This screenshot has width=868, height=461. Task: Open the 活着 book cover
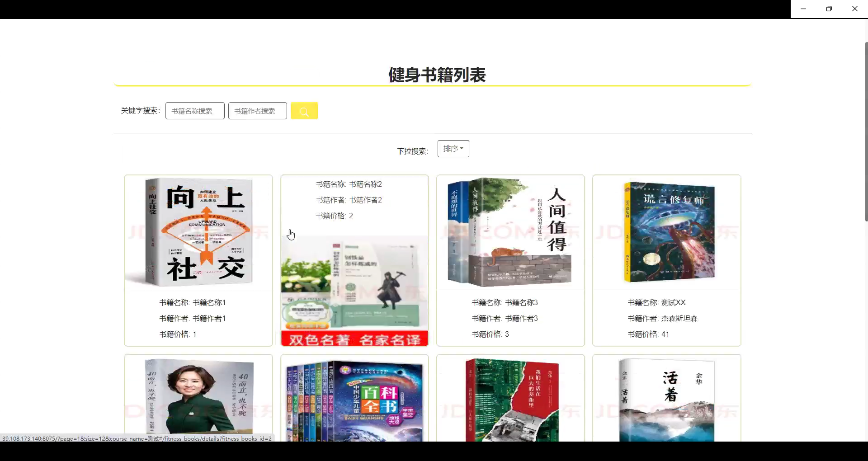(667, 399)
